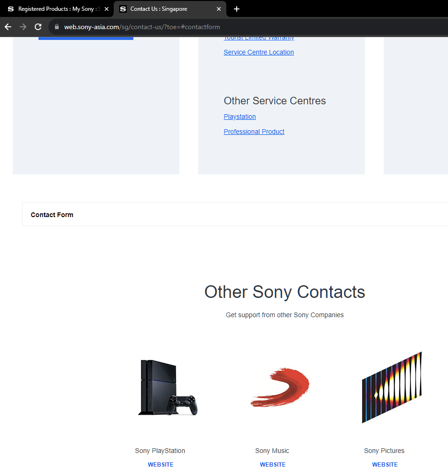Go back using the browser back arrow
Viewport: 448px width, 476px height.
click(8, 27)
